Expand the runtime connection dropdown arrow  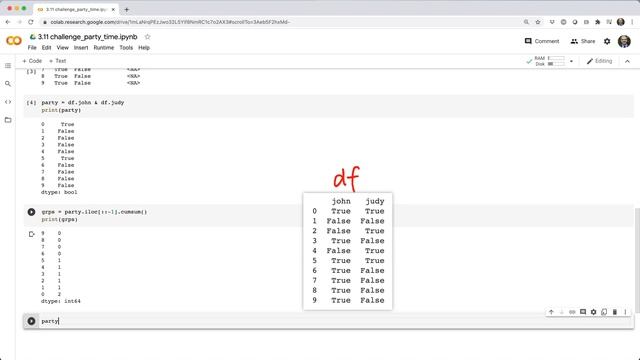pyautogui.click(x=571, y=61)
